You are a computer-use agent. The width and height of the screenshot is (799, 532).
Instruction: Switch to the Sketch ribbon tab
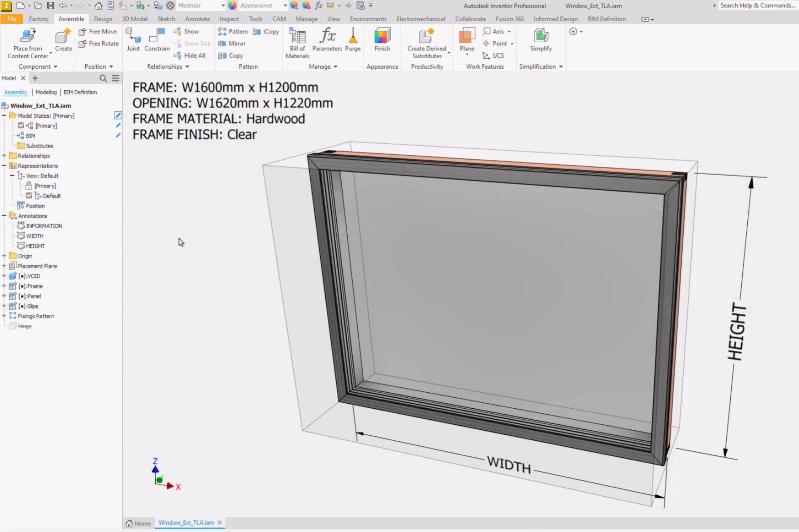click(x=166, y=19)
